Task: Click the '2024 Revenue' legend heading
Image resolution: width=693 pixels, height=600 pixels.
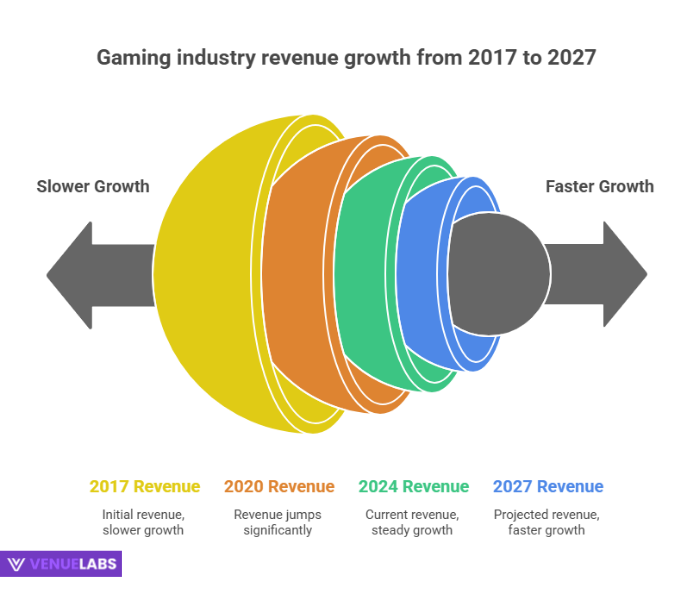Action: [x=413, y=487]
